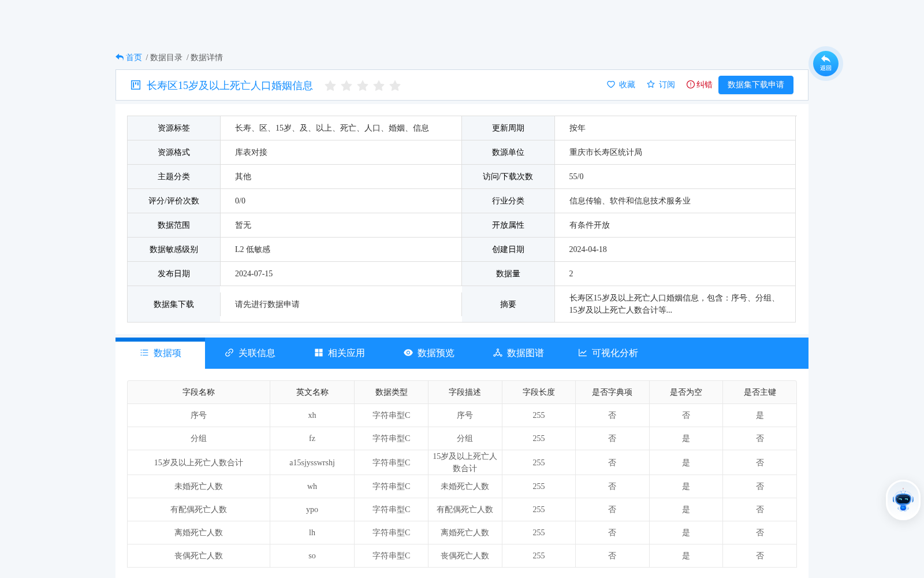Switch to the 数据项 tab
Viewport: 924px width, 578px height.
[x=161, y=353]
